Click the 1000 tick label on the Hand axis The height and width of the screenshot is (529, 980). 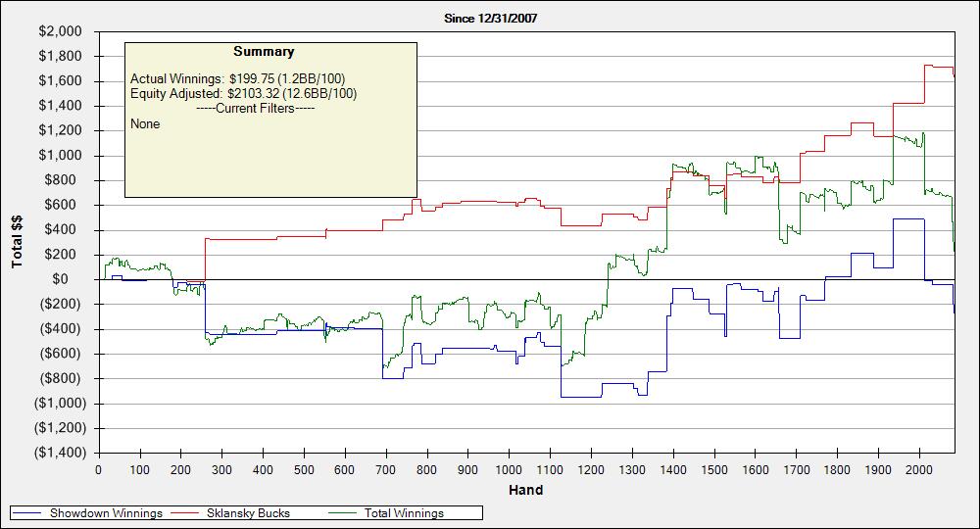509,468
